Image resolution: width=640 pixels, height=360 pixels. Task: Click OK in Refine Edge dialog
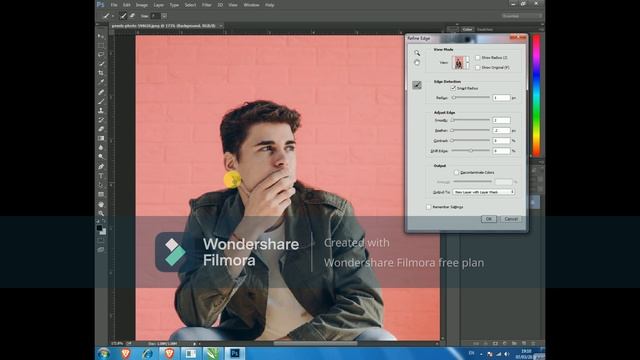489,219
